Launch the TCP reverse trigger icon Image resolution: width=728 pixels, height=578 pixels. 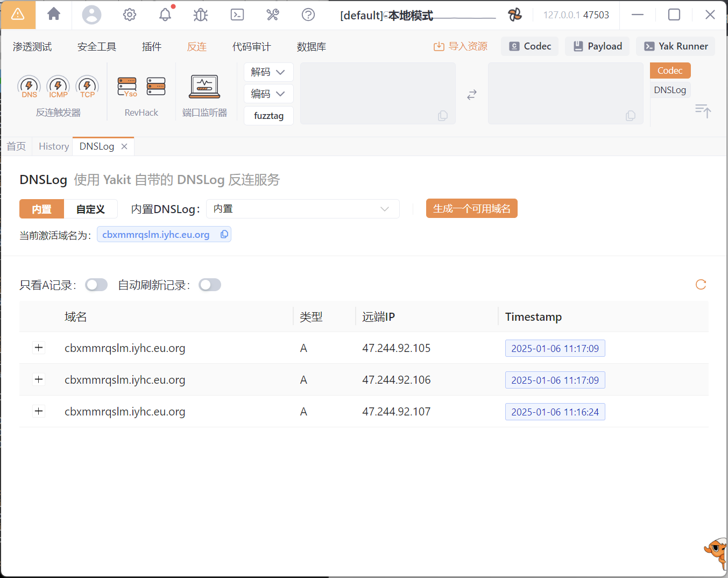[87, 87]
